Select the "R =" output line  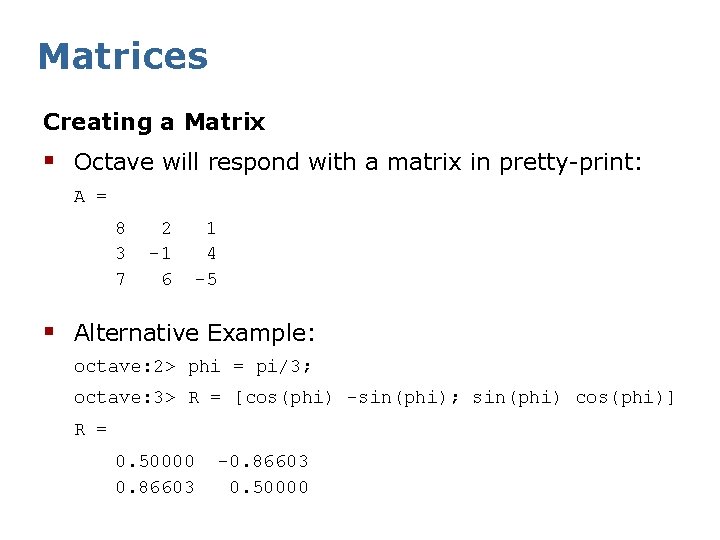pos(90,430)
